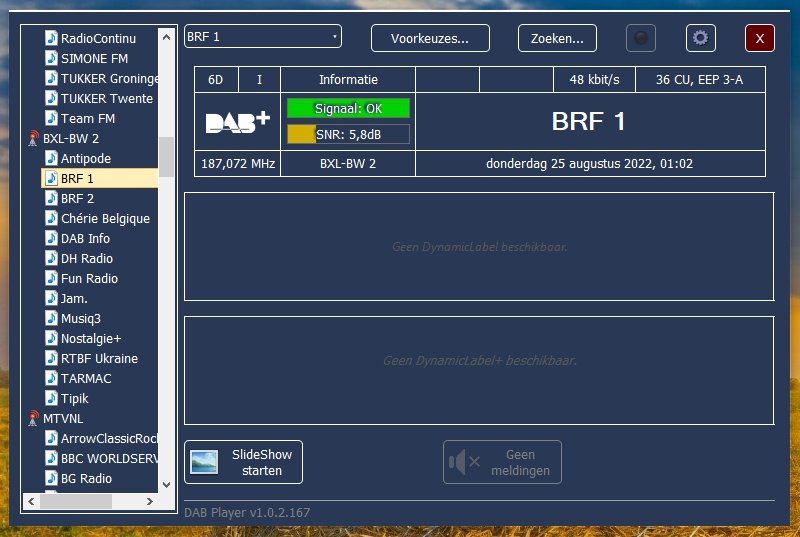Click the music note icon beside Tipik
This screenshot has width=800, height=537.
[x=51, y=398]
